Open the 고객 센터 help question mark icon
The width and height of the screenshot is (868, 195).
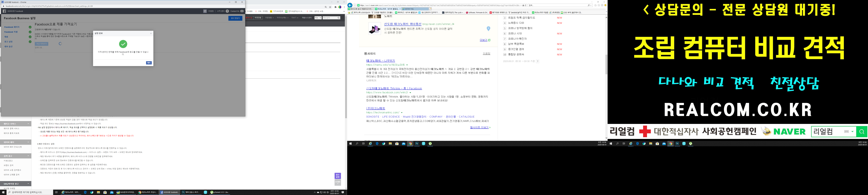pos(227,11)
